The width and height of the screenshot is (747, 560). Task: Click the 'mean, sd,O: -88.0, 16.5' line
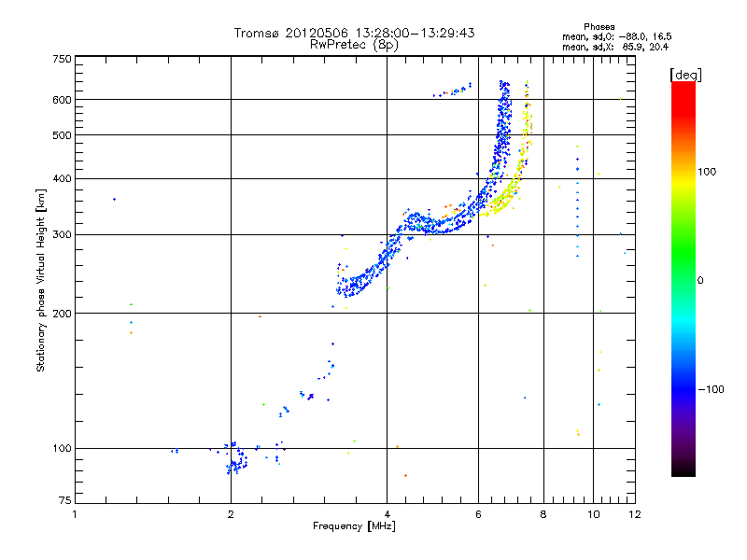tap(617, 36)
